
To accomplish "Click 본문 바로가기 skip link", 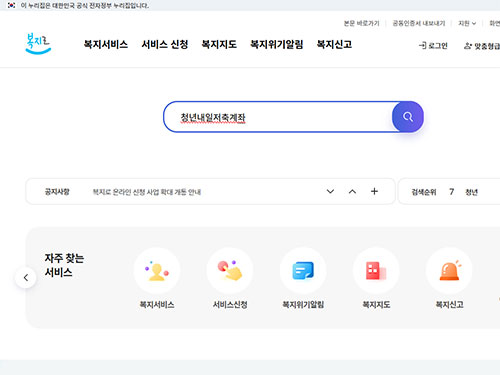I will point(362,23).
